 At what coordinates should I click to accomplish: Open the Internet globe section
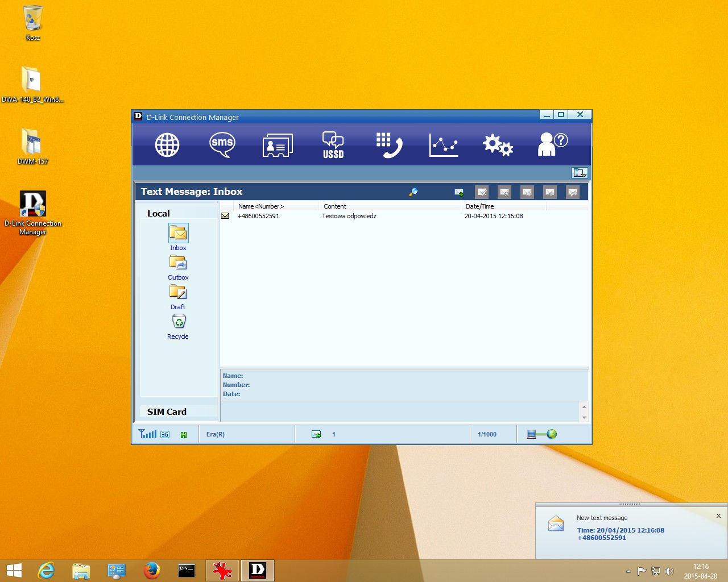click(x=167, y=145)
